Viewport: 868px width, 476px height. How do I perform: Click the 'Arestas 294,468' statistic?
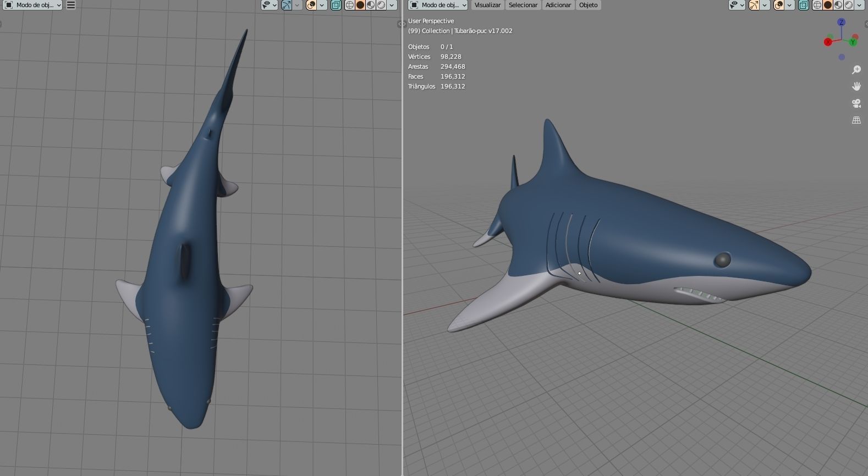[436, 67]
